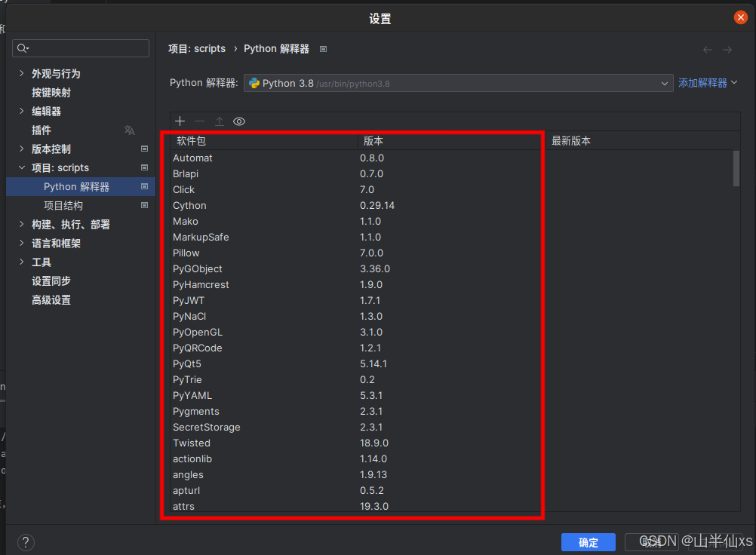Select the PyGObject package row

[452, 268]
